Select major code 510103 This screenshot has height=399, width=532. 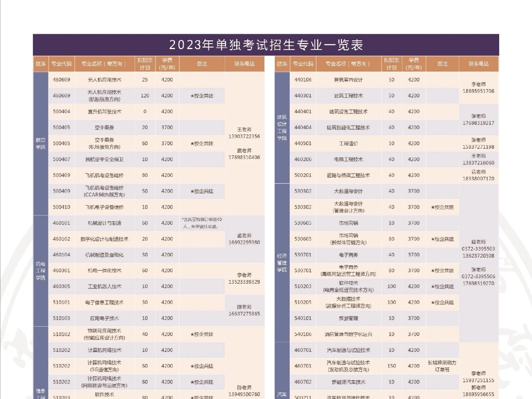coord(62,318)
